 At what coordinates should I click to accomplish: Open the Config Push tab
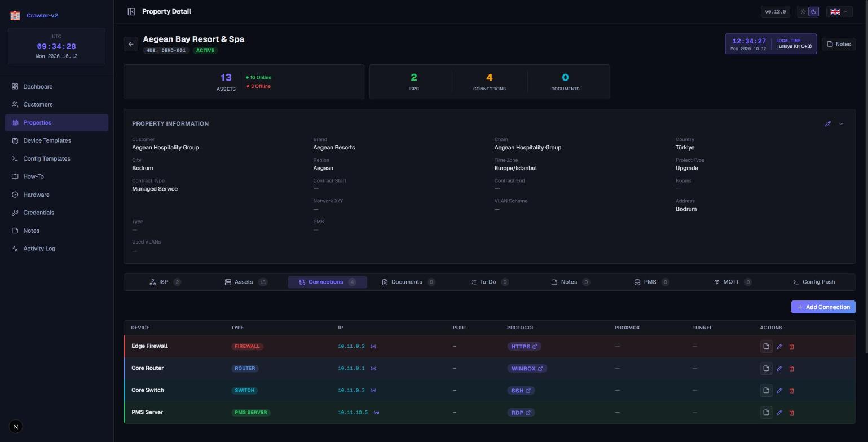pos(814,282)
